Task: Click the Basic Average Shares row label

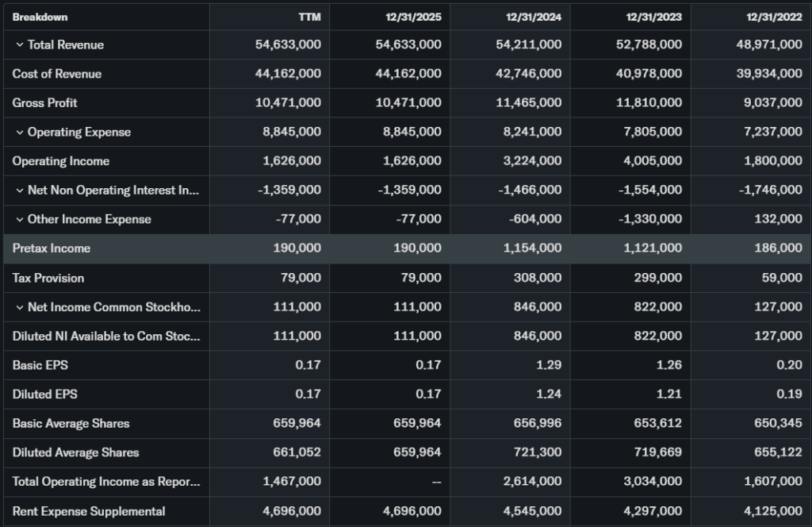Action: [71, 424]
